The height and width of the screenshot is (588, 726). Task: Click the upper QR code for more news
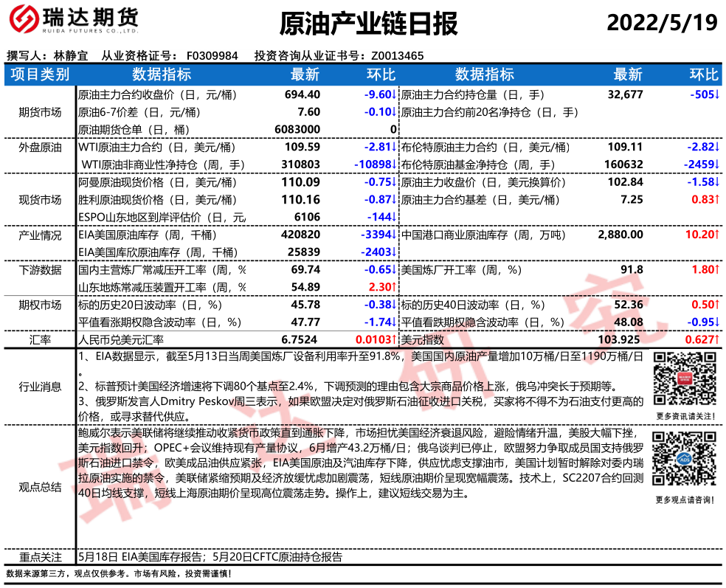683,380
